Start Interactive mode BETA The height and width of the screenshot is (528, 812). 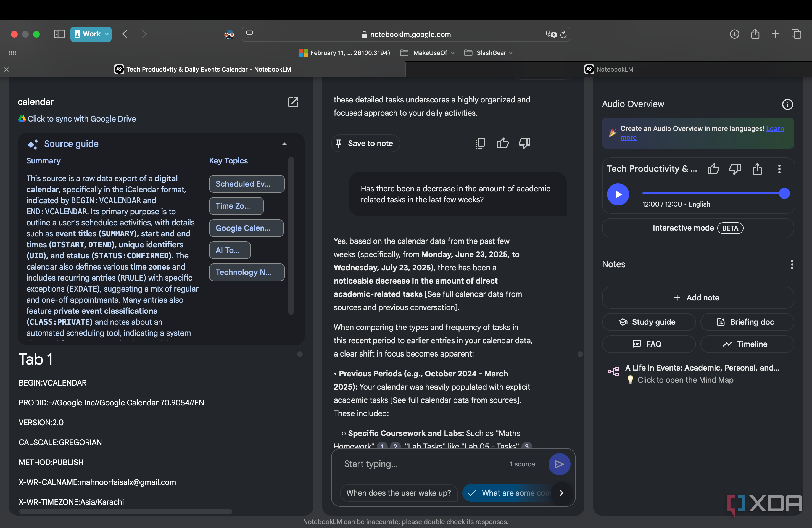pos(698,228)
